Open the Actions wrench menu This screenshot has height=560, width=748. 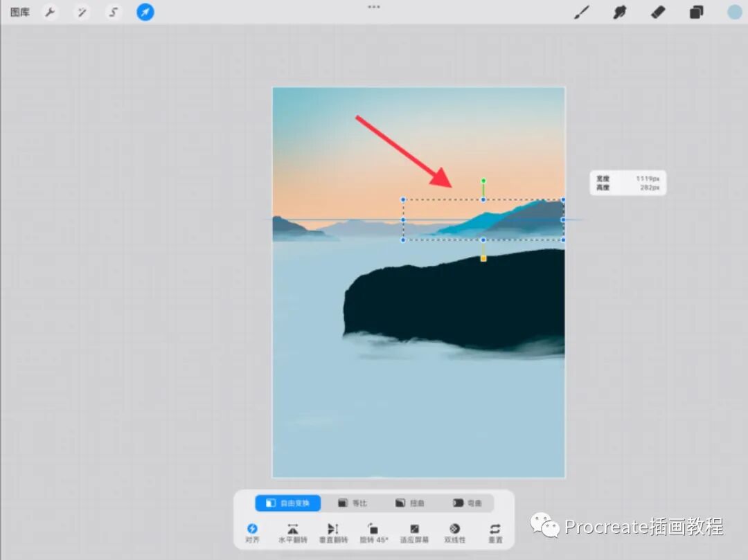[50, 12]
